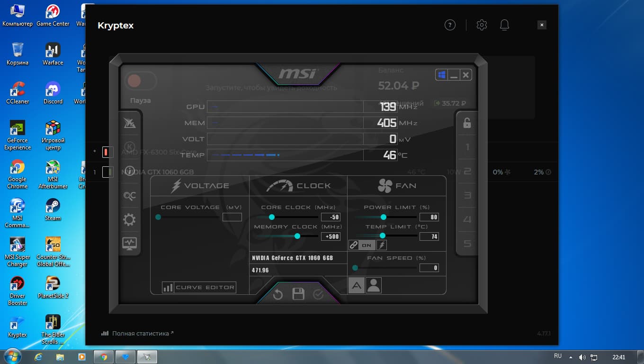Open Kryptex help question mark icon

click(x=450, y=25)
